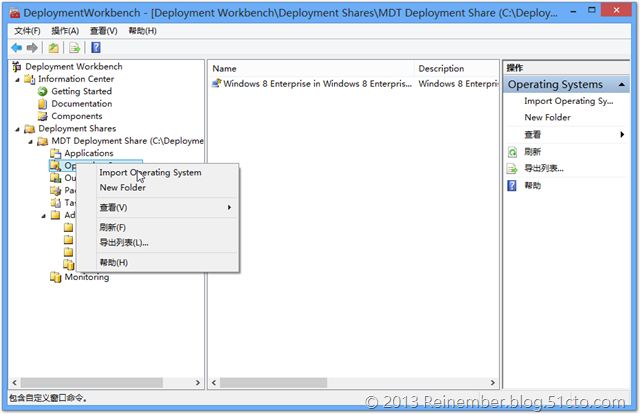The width and height of the screenshot is (640, 414).
Task: Click the Information Center folder icon
Action: click(29, 79)
